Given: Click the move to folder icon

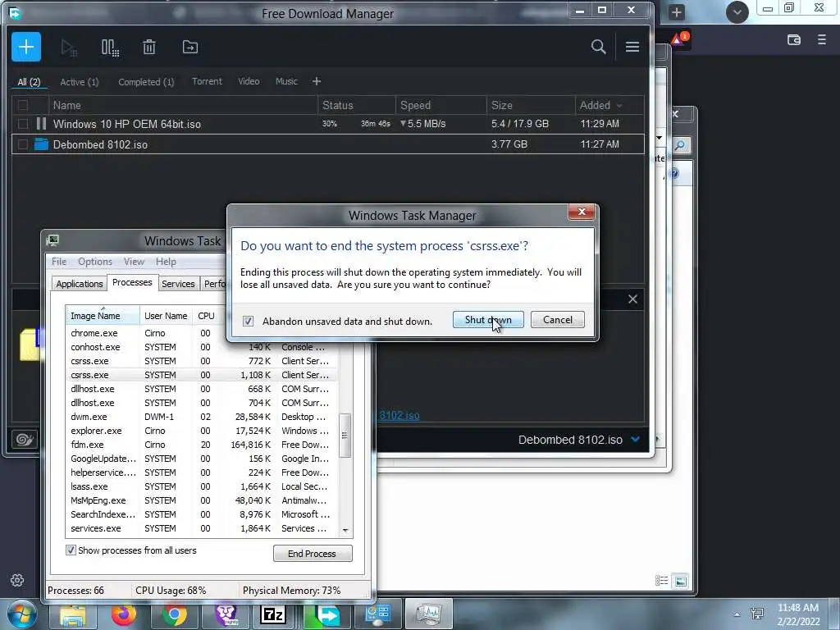Looking at the screenshot, I should click(x=190, y=47).
